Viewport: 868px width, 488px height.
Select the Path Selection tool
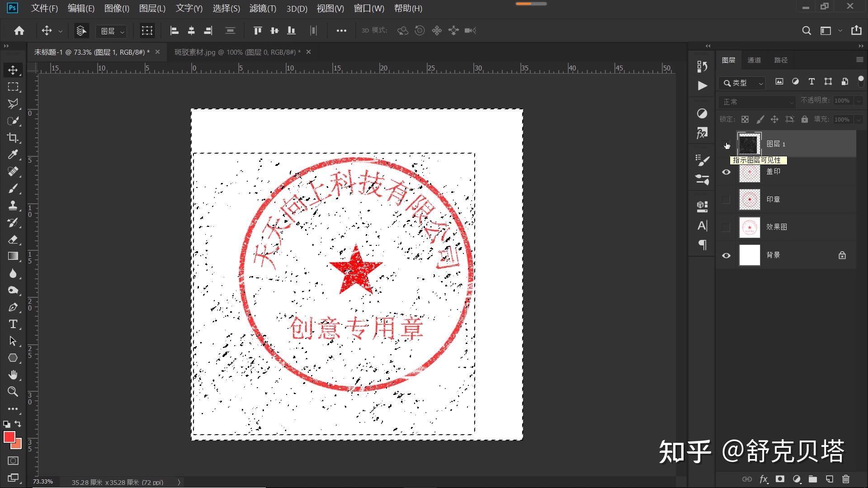point(13,341)
